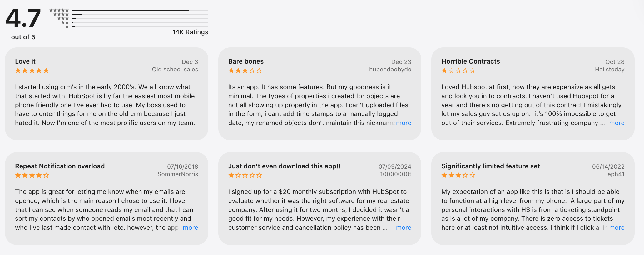Viewport: 644px width, 255px height.
Task: Click the "14K Ratings" count label
Action: coord(190,32)
